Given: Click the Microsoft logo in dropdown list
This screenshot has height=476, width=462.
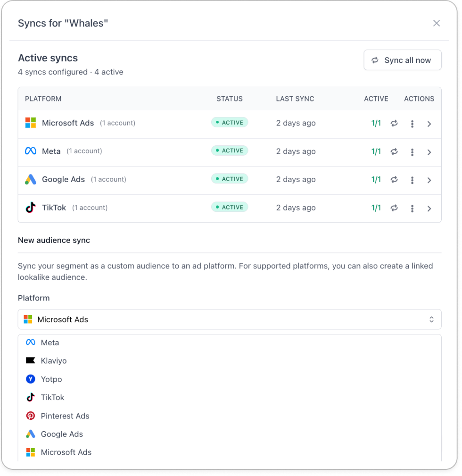Looking at the screenshot, I should click(x=30, y=452).
